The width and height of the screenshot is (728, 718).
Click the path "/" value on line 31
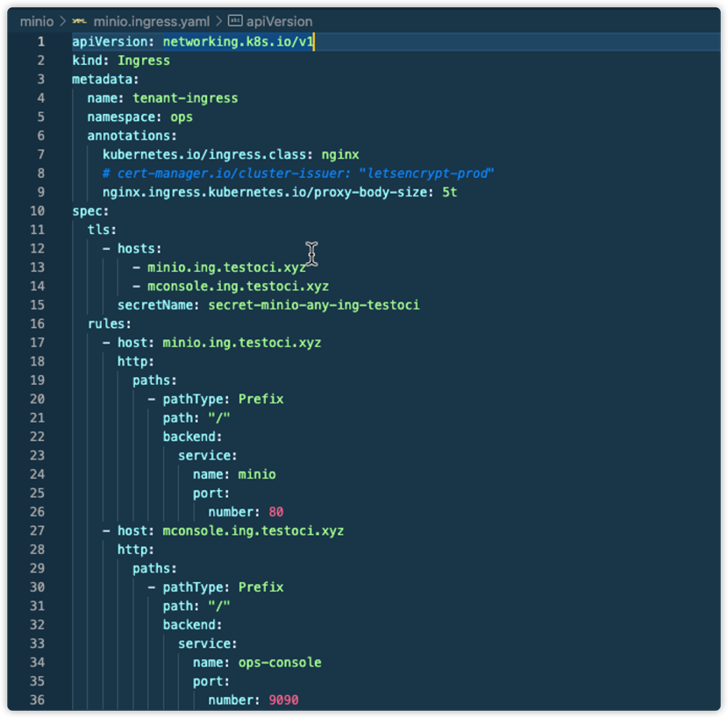pos(219,606)
